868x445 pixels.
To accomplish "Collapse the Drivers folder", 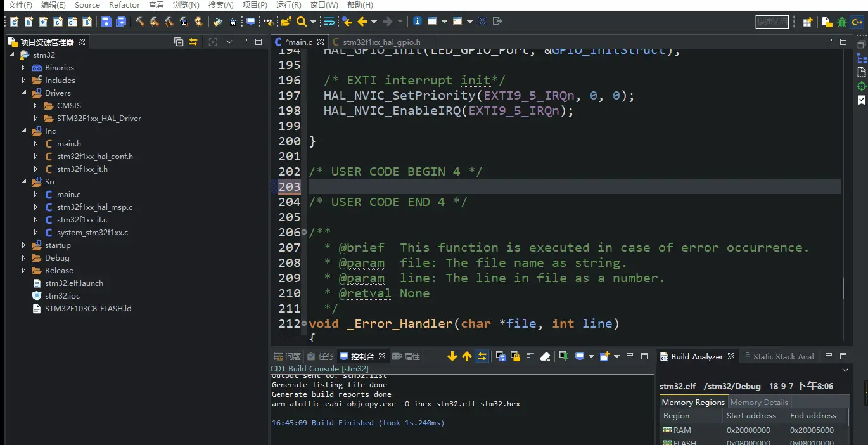I will [24, 93].
